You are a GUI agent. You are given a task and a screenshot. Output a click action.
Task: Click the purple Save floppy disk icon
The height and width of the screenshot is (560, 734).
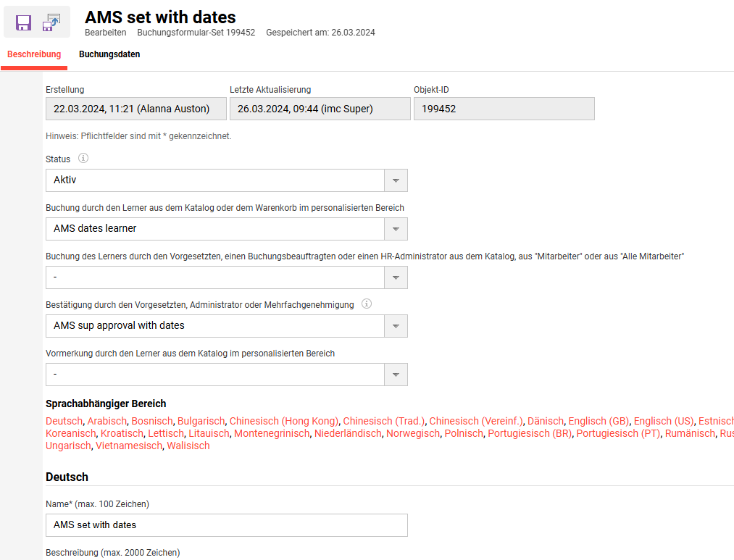pyautogui.click(x=23, y=22)
